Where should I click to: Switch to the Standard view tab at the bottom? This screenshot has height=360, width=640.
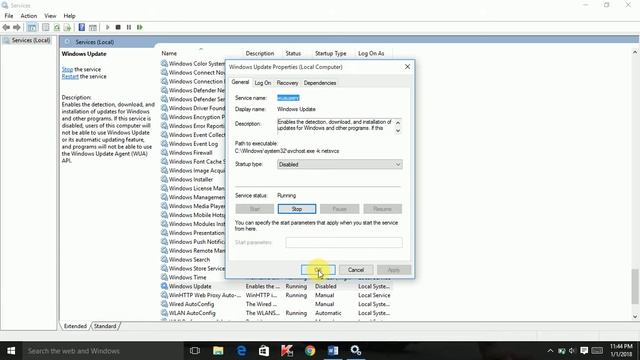click(105, 326)
